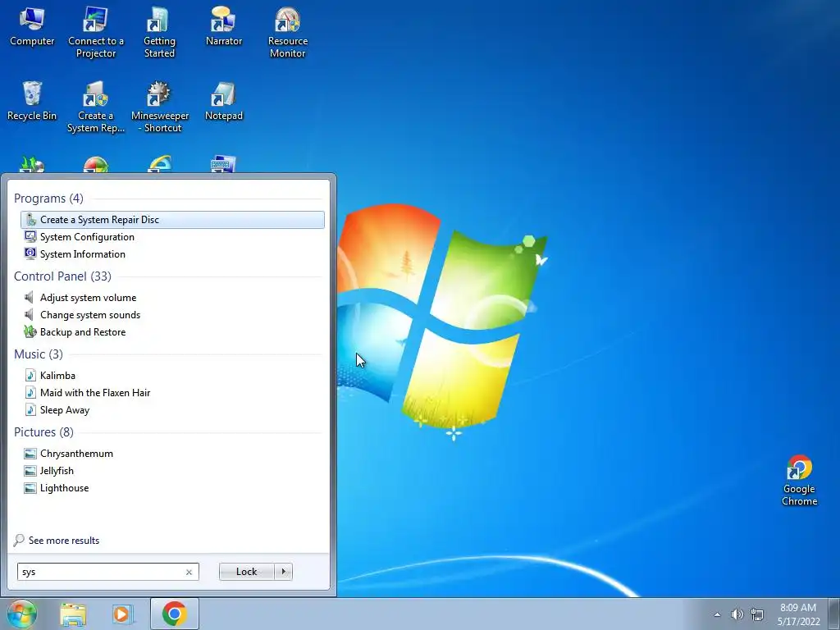
Task: Open Google Chrome desktop shortcut
Action: click(799, 481)
